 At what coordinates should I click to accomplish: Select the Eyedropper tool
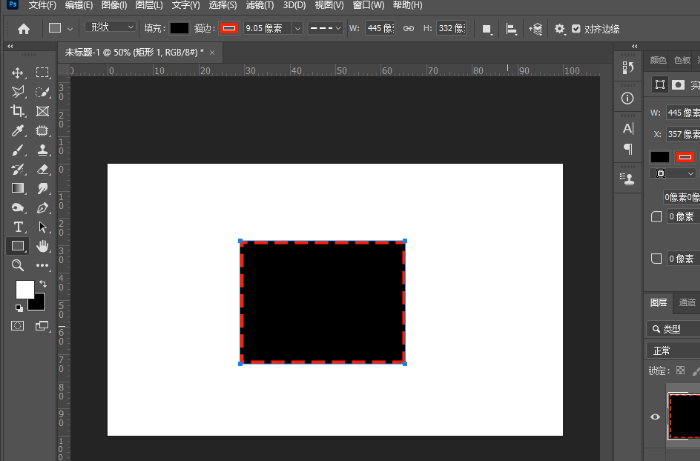(x=18, y=130)
